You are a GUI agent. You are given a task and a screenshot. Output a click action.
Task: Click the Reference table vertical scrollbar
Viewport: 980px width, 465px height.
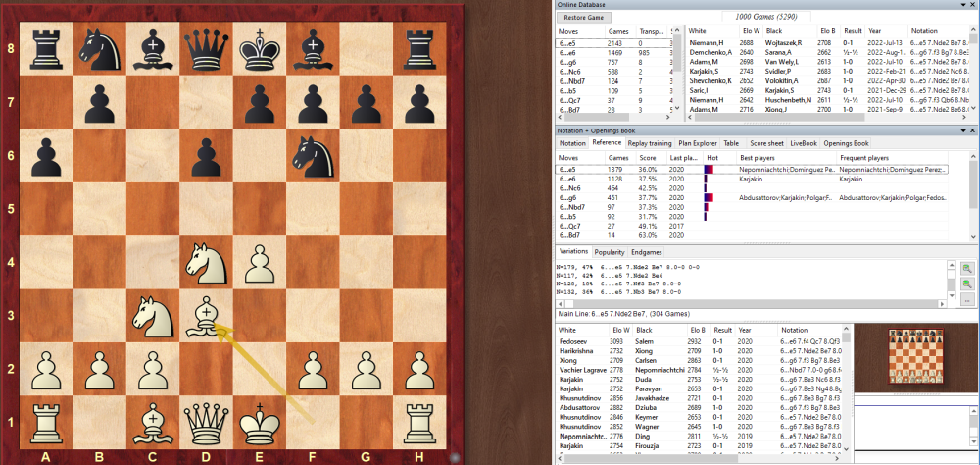(x=973, y=195)
